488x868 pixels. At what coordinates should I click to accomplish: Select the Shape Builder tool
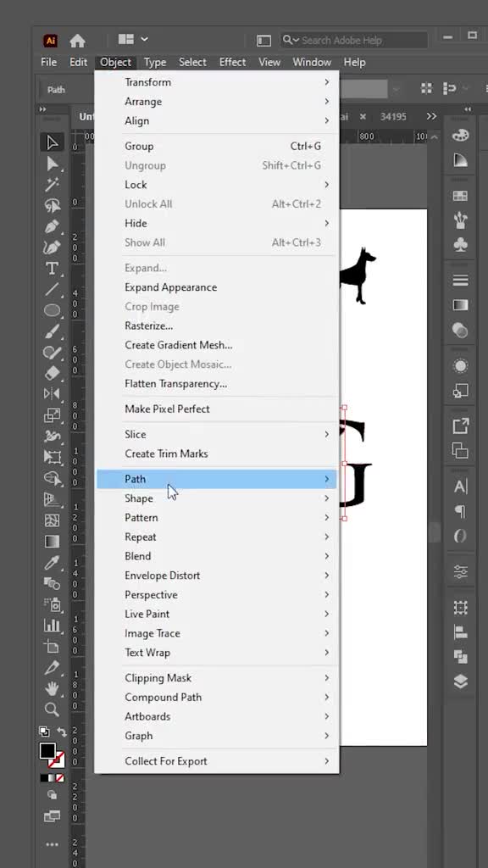[x=52, y=478]
